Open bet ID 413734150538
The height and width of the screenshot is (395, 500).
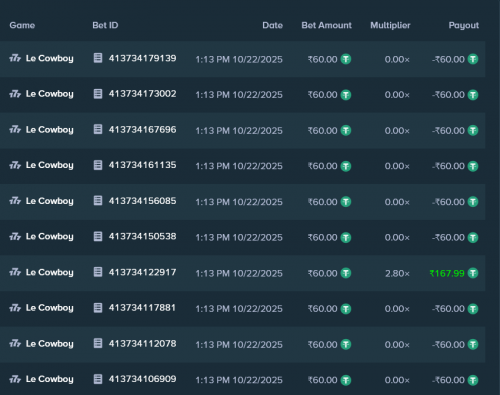pos(142,236)
